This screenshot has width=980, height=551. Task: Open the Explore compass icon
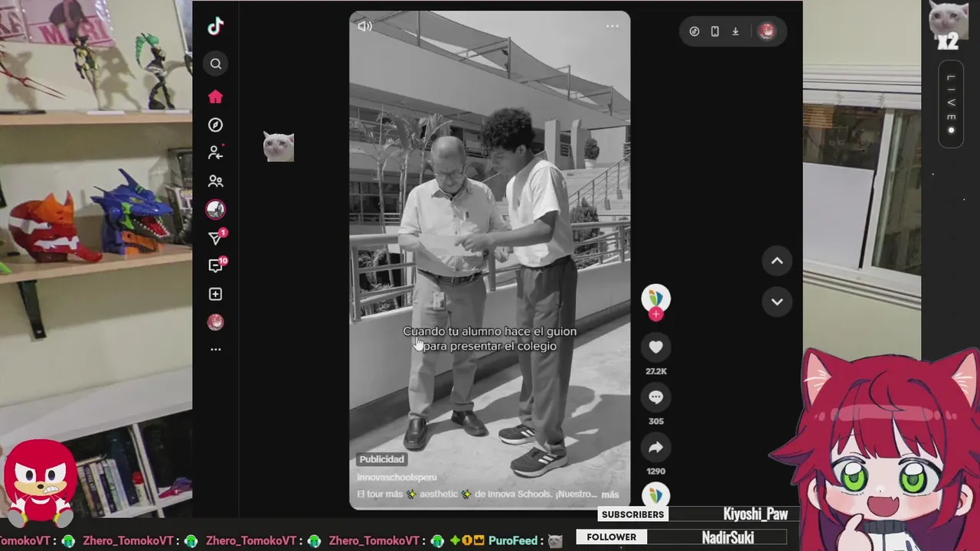[x=215, y=125]
